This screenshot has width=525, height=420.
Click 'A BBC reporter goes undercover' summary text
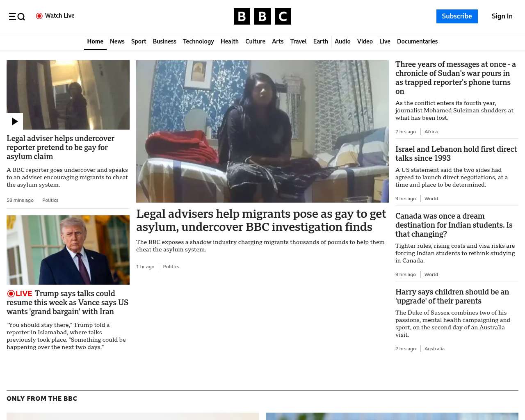(x=67, y=177)
